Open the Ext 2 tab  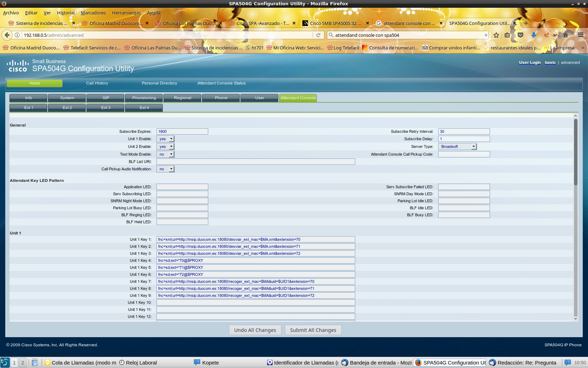click(x=67, y=108)
